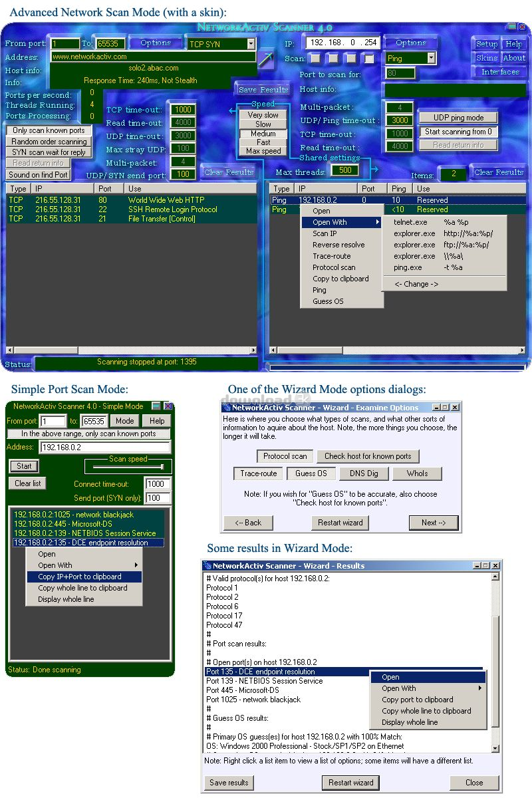Viewport: 532px width, 798px height.
Task: Click the Scan speed slider handle
Action: click(x=162, y=467)
